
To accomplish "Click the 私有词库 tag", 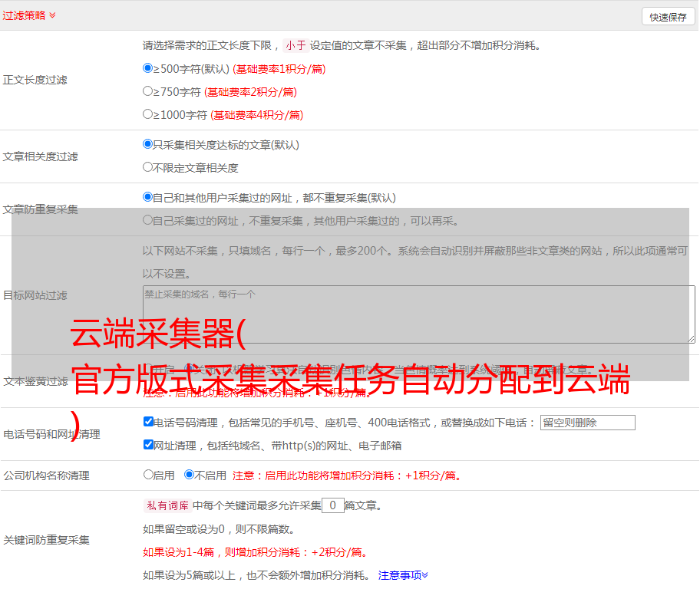I will tap(167, 505).
